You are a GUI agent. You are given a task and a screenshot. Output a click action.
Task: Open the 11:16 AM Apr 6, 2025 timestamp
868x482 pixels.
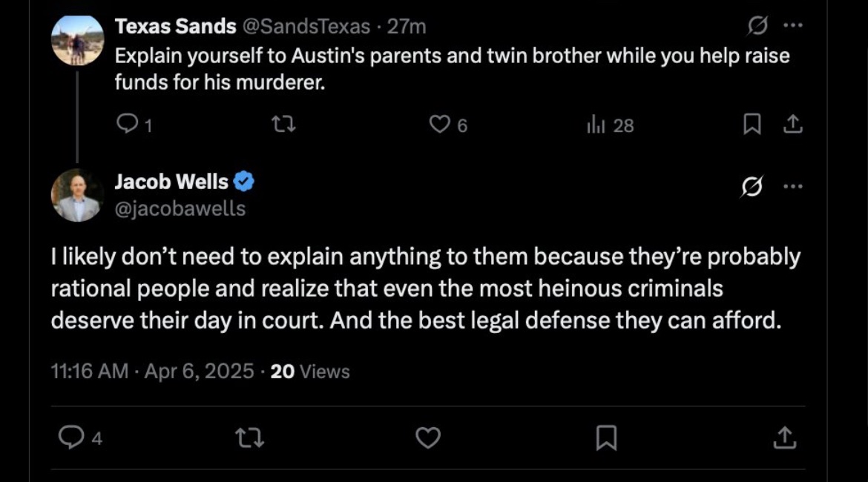[x=152, y=371]
